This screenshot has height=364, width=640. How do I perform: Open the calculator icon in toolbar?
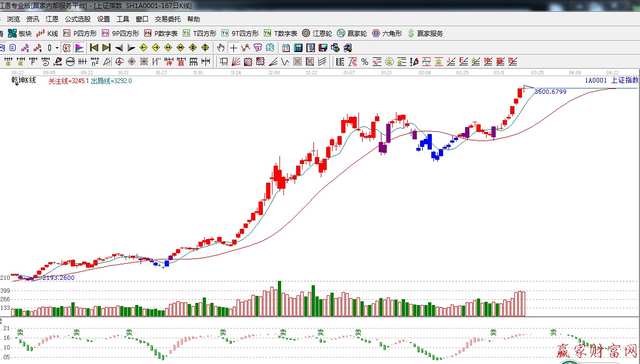click(298, 48)
